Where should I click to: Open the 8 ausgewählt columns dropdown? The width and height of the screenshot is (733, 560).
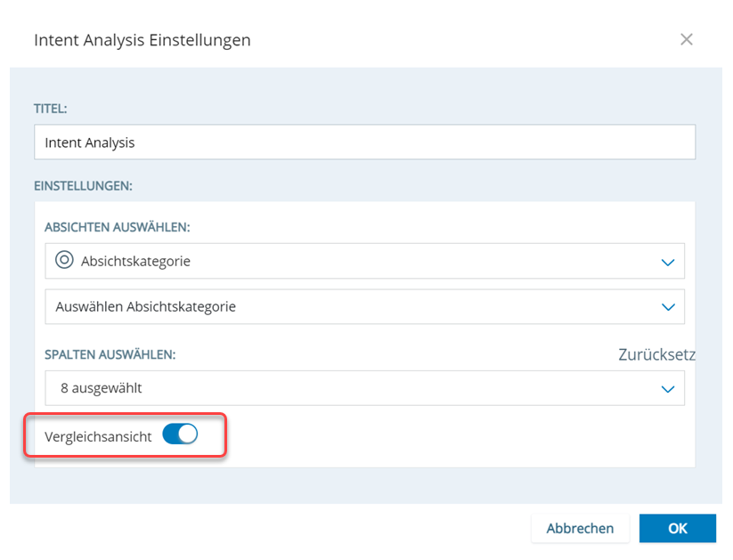[364, 388]
